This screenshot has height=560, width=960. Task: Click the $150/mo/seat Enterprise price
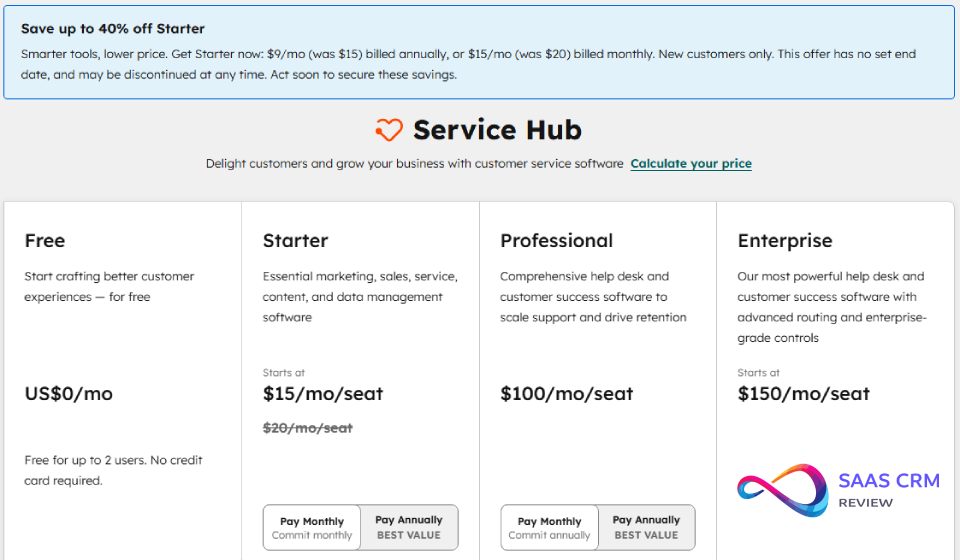804,394
